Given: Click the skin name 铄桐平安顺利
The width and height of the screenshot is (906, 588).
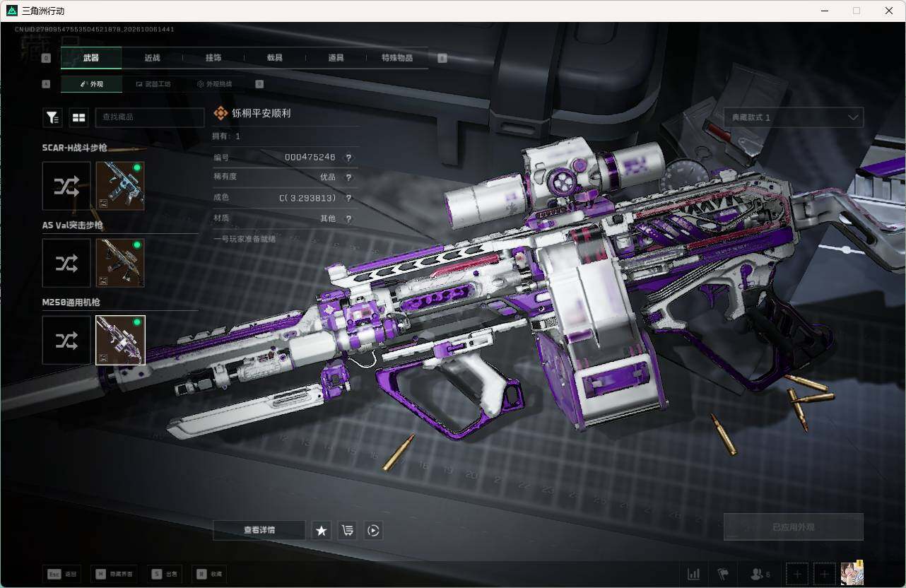Looking at the screenshot, I should tap(261, 113).
